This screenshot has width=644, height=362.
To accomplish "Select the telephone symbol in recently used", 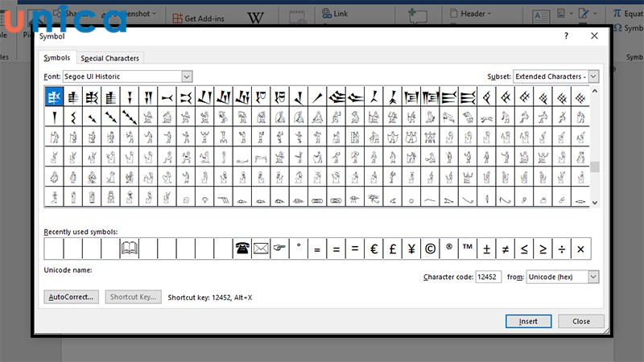I will point(242,249).
